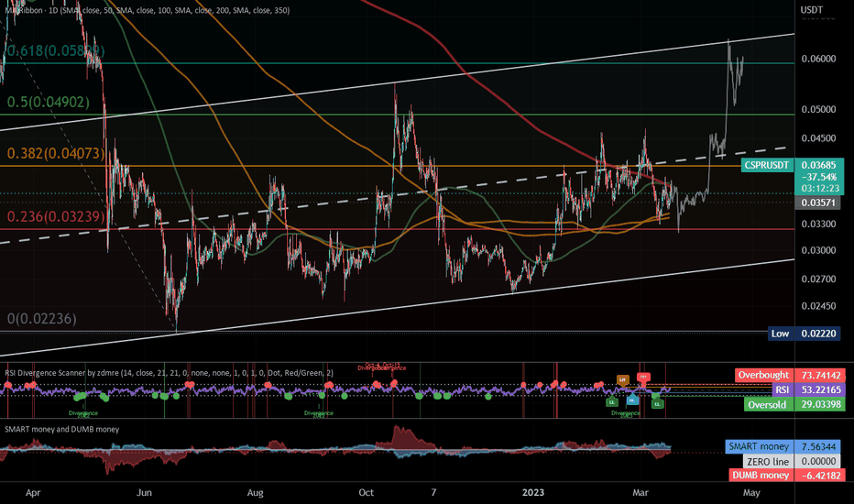Click the -6.42182 dumb money value

coord(820,475)
